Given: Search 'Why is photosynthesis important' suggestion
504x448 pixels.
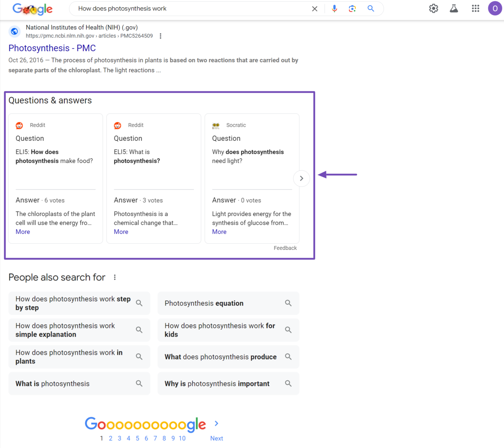Looking at the screenshot, I should (x=228, y=384).
